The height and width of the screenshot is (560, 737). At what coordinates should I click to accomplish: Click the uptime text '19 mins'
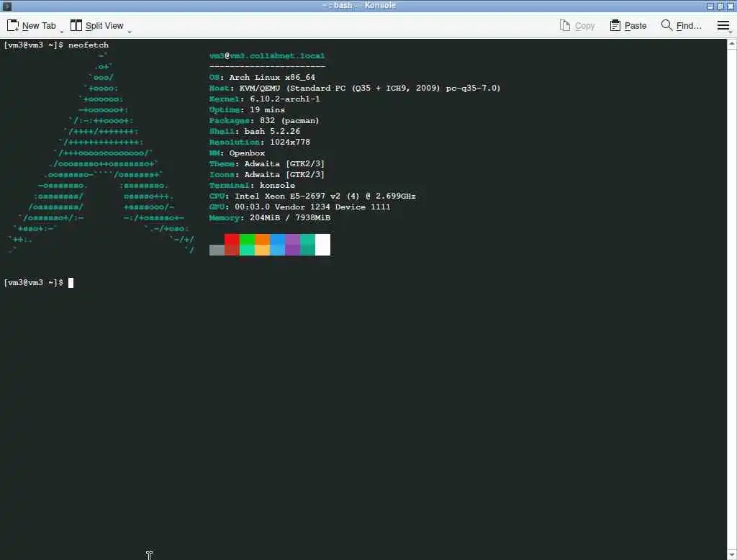(x=267, y=109)
